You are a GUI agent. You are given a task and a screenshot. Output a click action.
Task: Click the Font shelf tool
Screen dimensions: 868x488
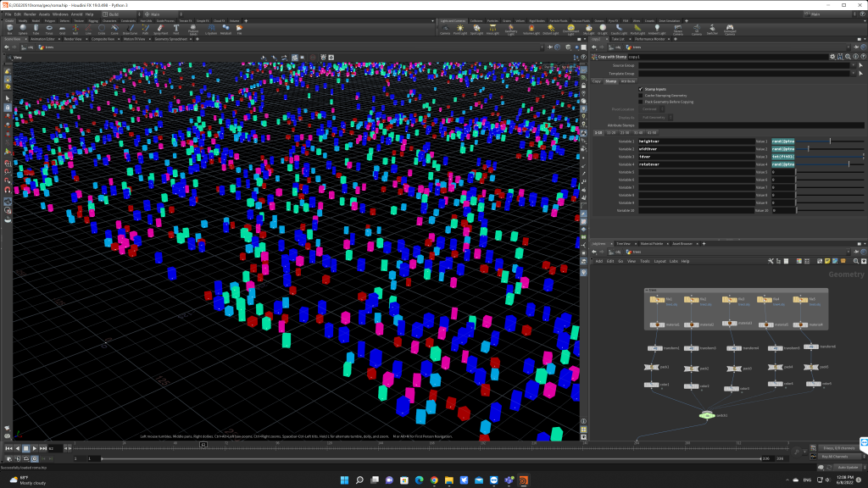[175, 30]
